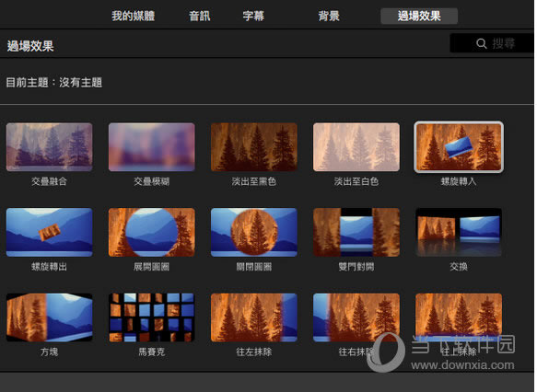The width and height of the screenshot is (537, 392).
Task: Choose the 交疊模糊 transition thumbnail
Action: 152,147
